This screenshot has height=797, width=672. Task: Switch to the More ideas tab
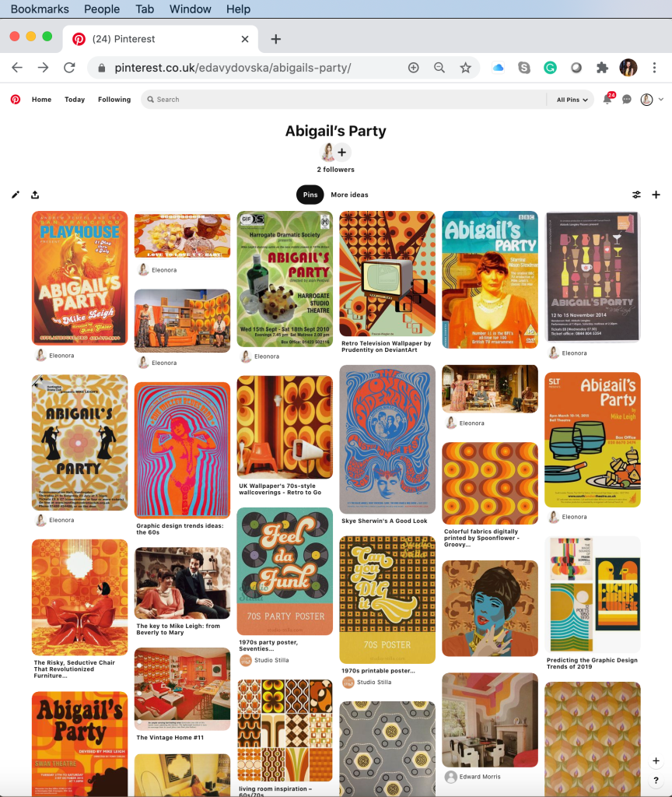point(349,195)
